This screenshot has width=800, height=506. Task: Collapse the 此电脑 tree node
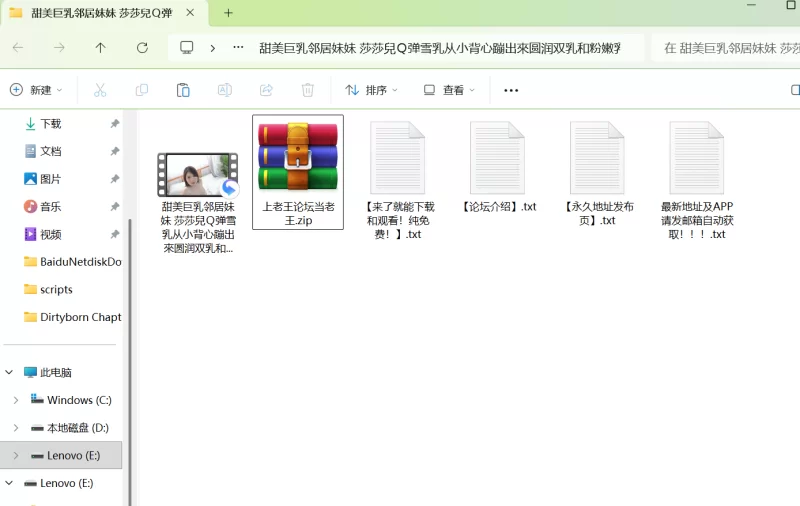(9, 372)
